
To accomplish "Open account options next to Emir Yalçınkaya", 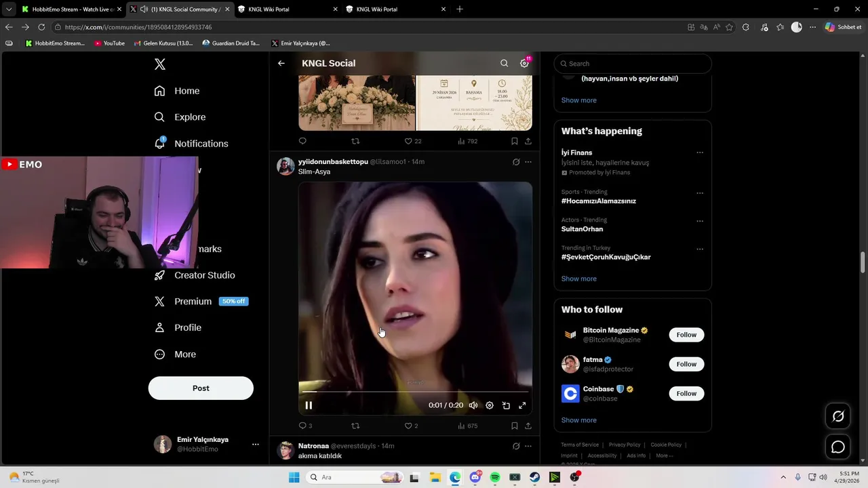I will pos(255,445).
